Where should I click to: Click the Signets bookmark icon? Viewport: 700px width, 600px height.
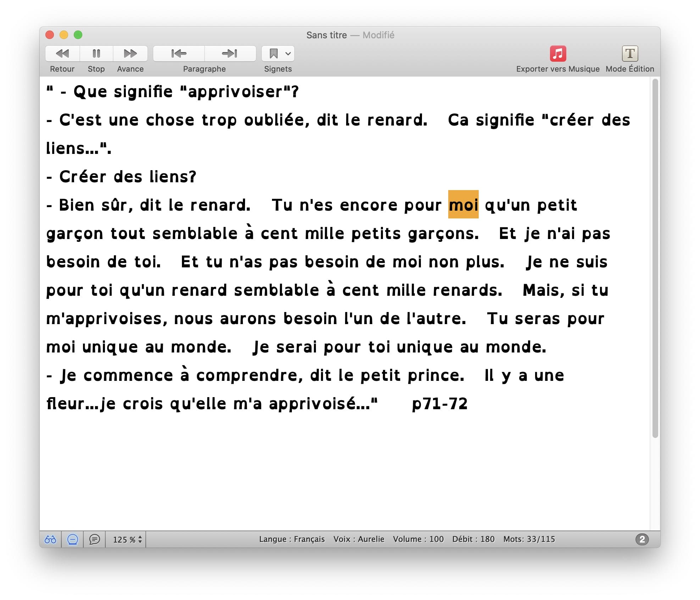[273, 54]
